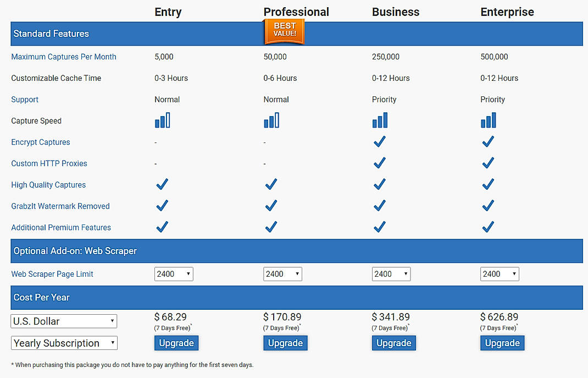
Task: Click the Capture Speed bars in Business column
Action: coord(380,120)
